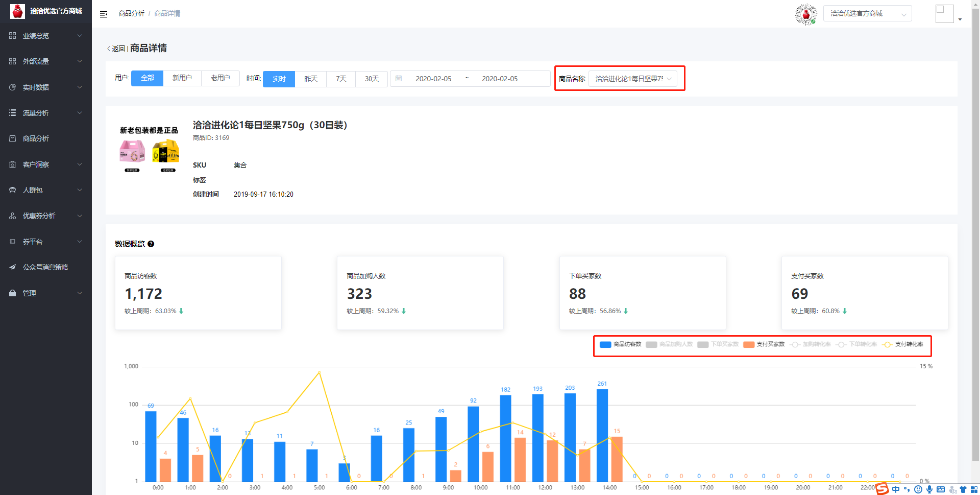Click the calendar icon in date picker

tap(399, 79)
